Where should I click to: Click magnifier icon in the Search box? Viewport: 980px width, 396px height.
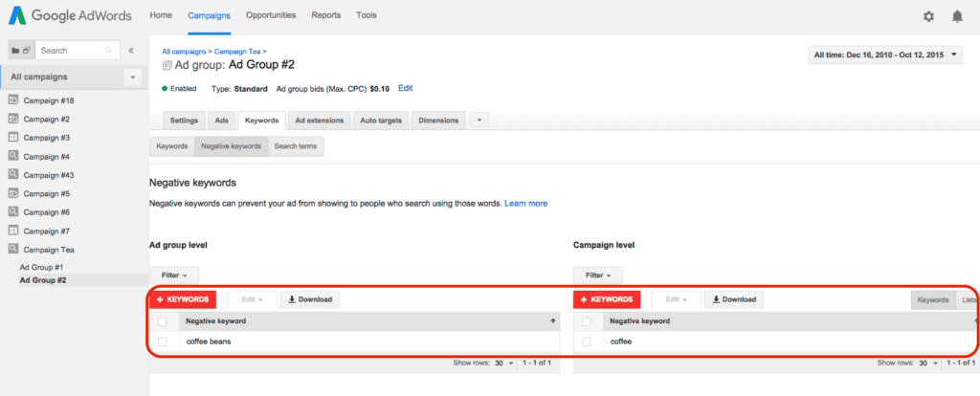pos(109,51)
